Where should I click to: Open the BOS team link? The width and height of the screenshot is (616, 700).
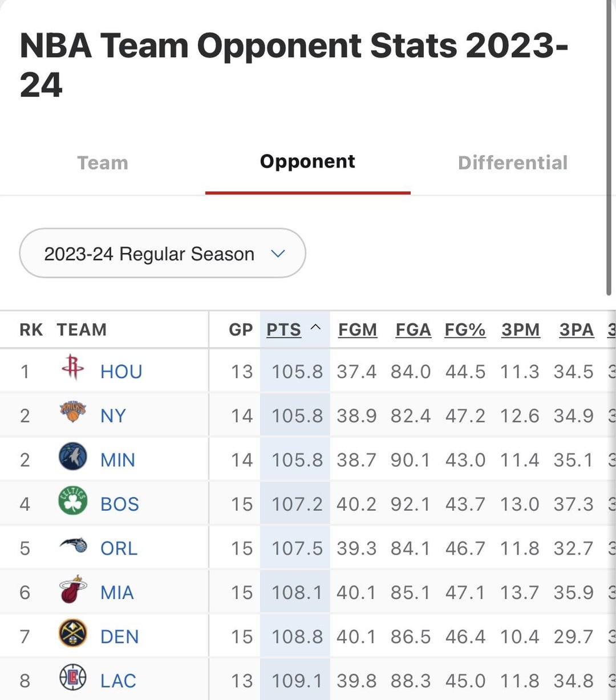click(x=120, y=504)
